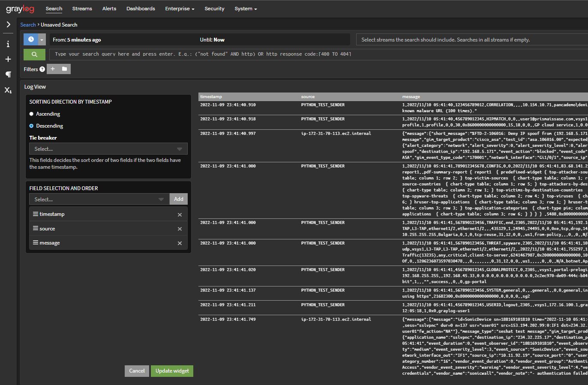Open the sidebar info icon

(x=8, y=44)
